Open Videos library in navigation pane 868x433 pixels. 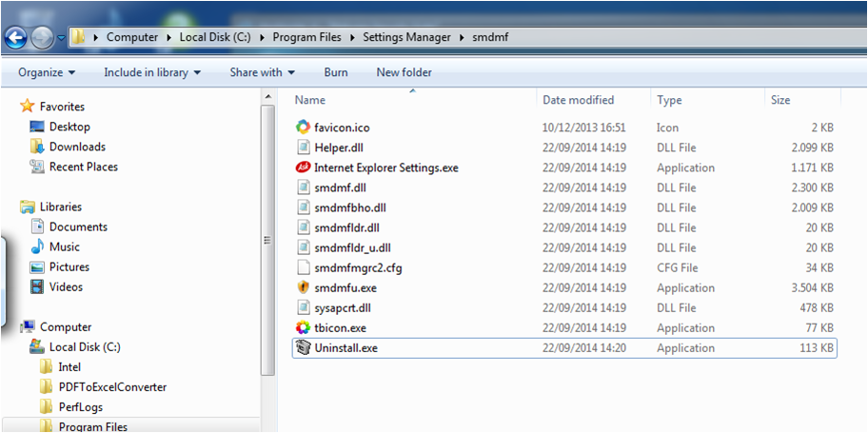[x=66, y=286]
